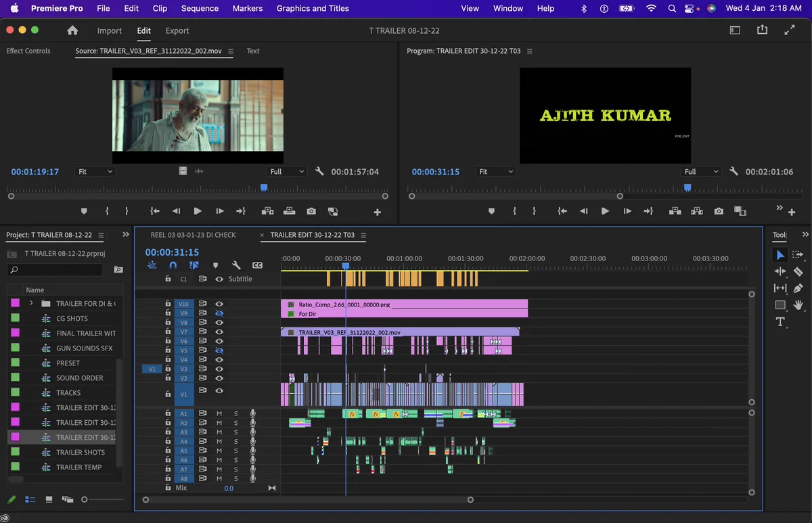Open Source panel menu icon
The width and height of the screenshot is (812, 523).
tap(231, 51)
